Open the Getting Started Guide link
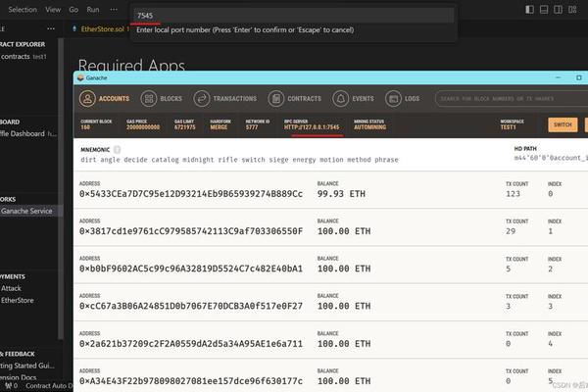 point(27,366)
